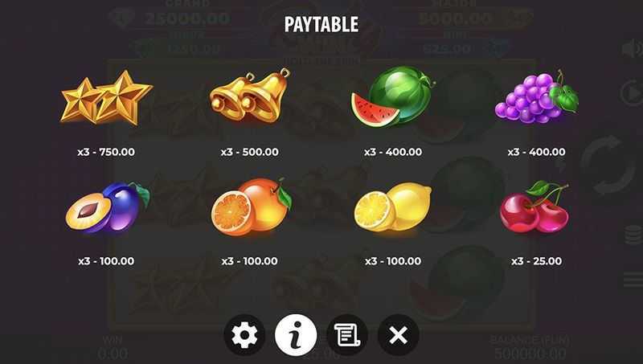Select the paytable info button

[296, 335]
